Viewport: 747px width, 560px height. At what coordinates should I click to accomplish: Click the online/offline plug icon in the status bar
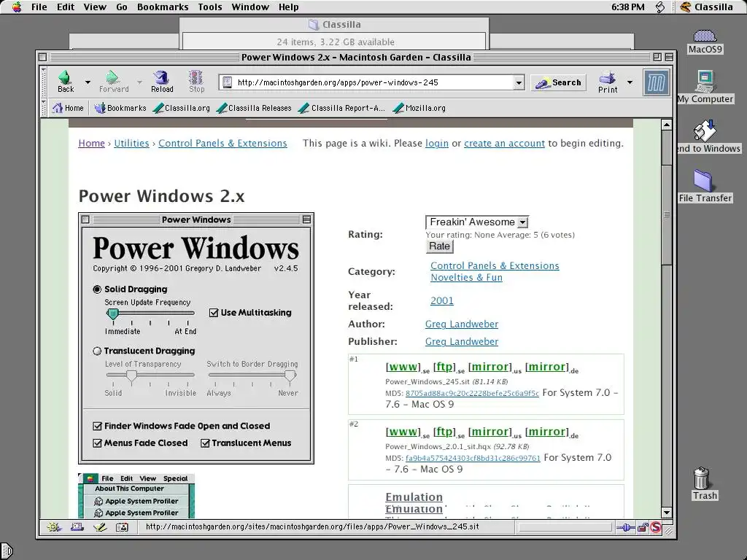(x=625, y=527)
